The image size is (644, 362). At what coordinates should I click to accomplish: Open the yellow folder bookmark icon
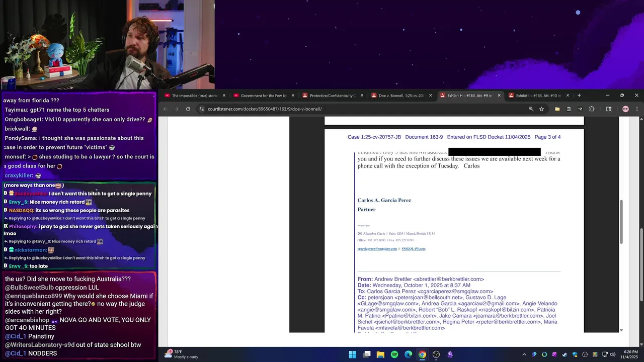pos(557,109)
